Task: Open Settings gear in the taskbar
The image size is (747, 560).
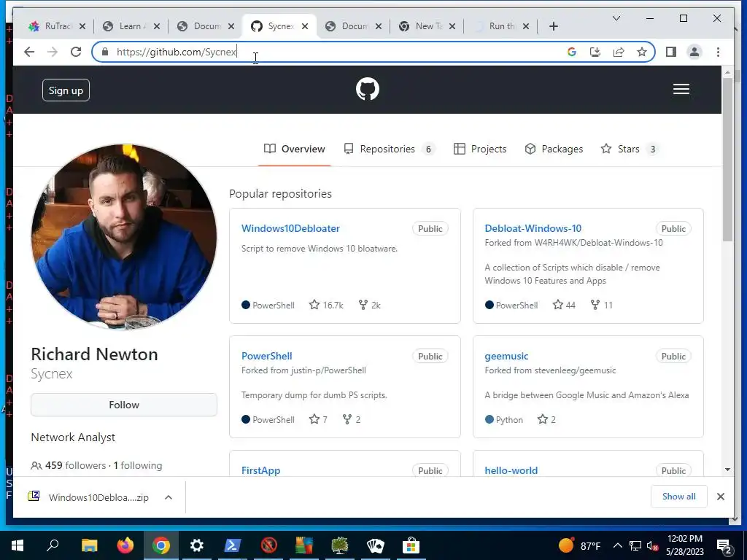Action: tap(197, 545)
